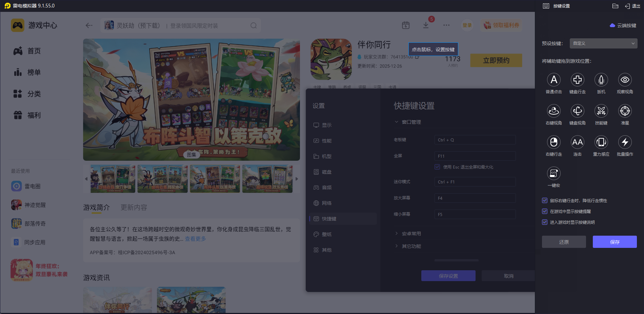644x314 pixels.
Task: Click the 老板键 shortcut field
Action: tap(475, 140)
